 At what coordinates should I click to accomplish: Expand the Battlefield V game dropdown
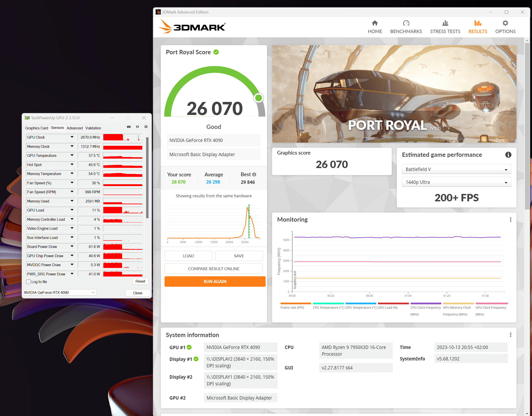456,169
